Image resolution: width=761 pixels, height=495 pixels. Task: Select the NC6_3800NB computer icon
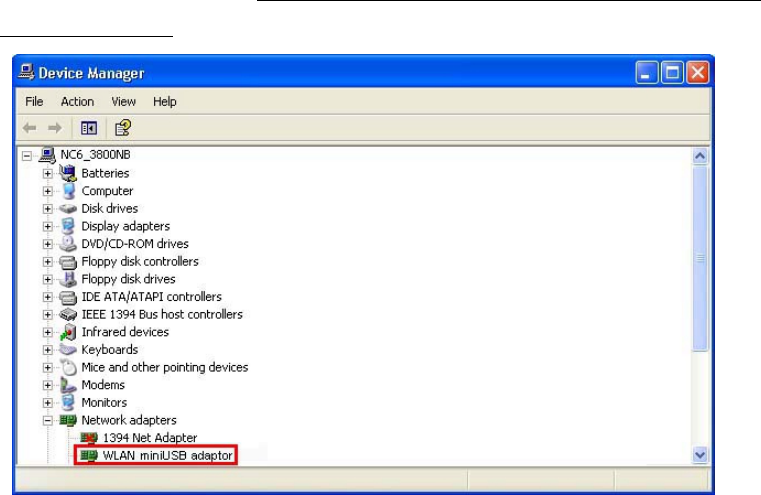[47, 155]
